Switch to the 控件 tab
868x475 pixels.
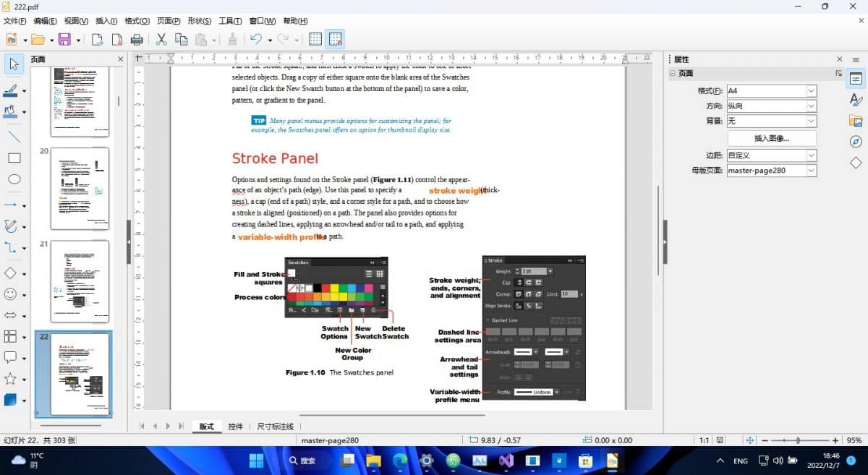point(234,426)
